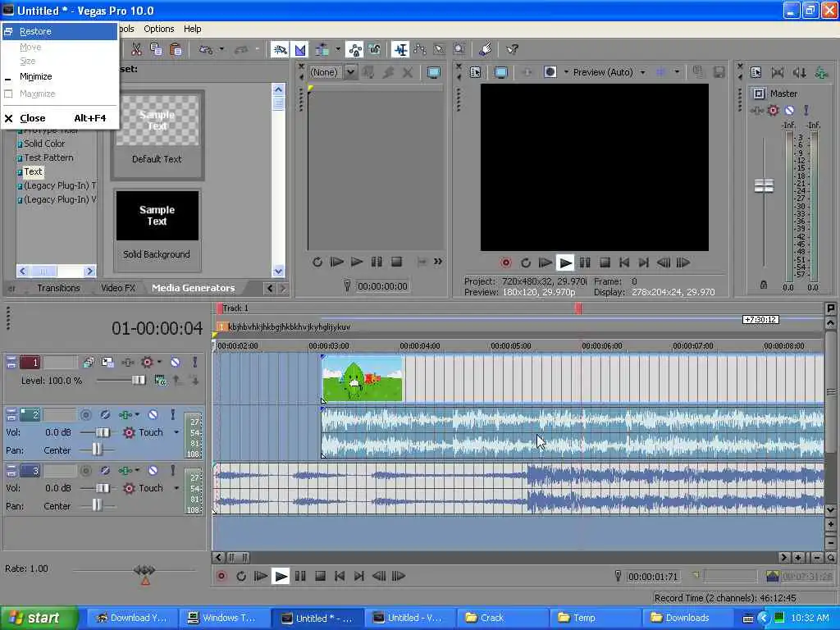
Task: Choose Minimize from the system menu
Action: click(x=59, y=76)
